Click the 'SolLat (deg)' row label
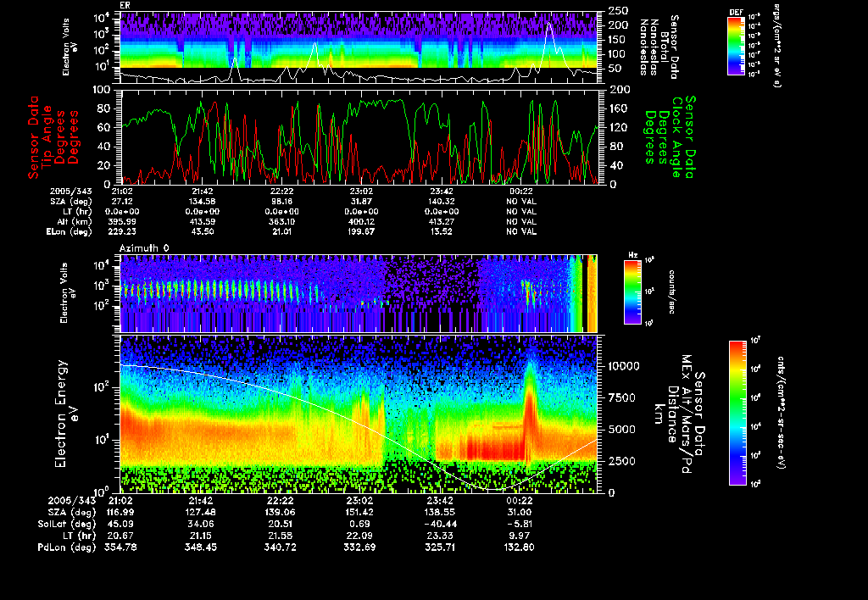 (67, 525)
